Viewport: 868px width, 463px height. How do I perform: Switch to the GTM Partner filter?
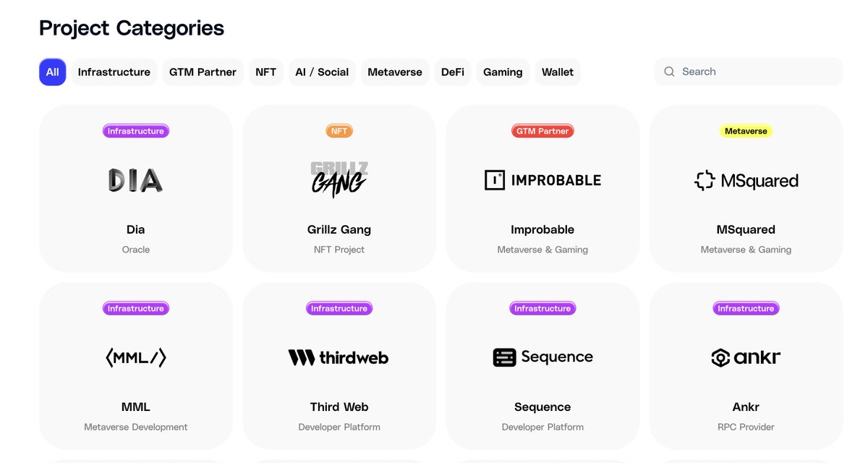pyautogui.click(x=203, y=72)
